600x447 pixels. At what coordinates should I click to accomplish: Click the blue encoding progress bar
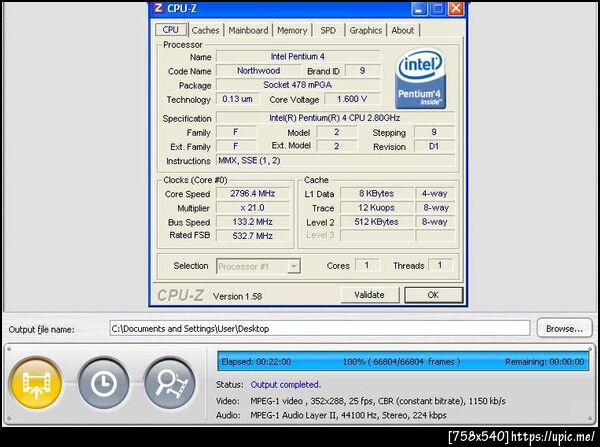pyautogui.click(x=403, y=362)
